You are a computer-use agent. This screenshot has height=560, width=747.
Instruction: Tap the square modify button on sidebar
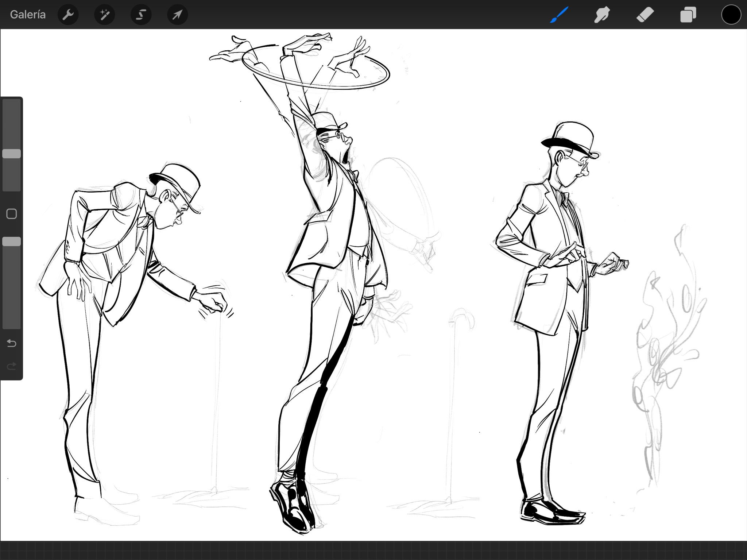tap(12, 214)
